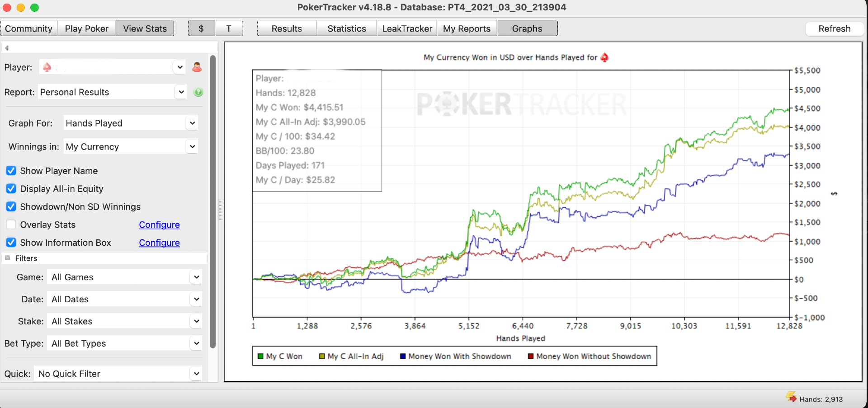The image size is (868, 408).
Task: Click the yellow minimize window button
Action: [x=21, y=7]
